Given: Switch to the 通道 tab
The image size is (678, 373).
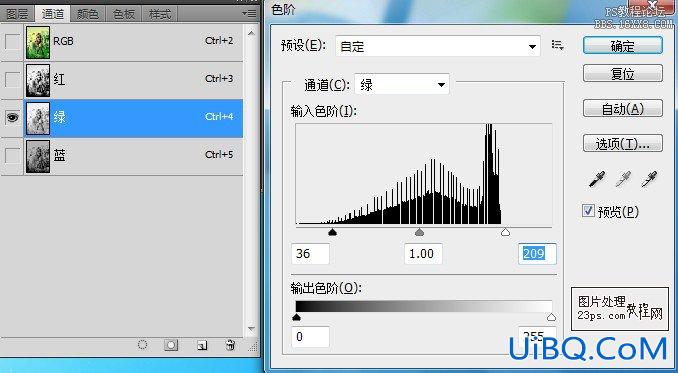Looking at the screenshot, I should [53, 14].
